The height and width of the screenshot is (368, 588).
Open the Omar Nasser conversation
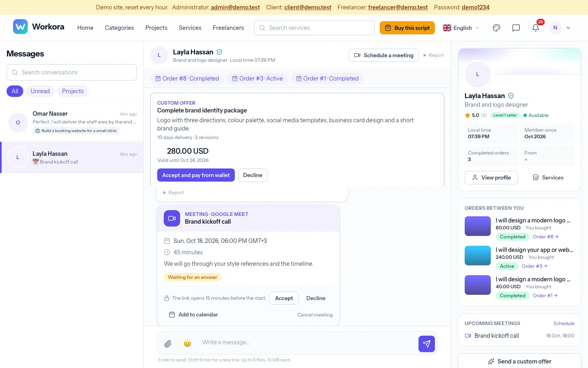click(71, 122)
